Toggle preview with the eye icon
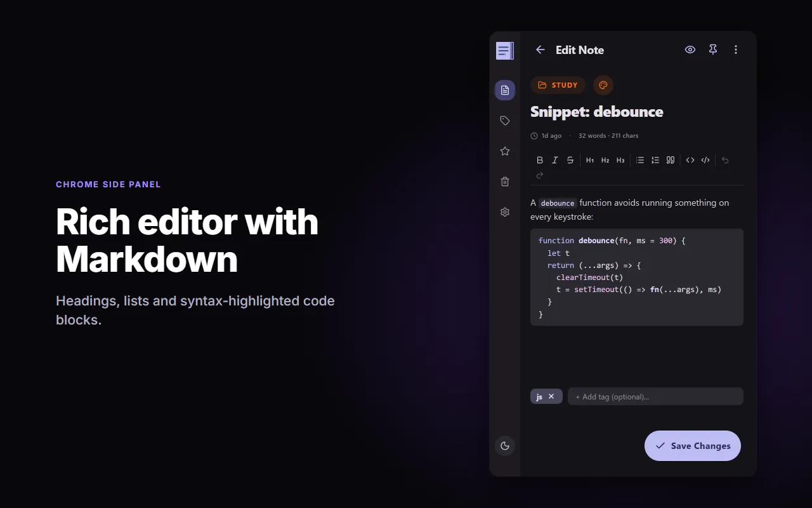 click(690, 50)
